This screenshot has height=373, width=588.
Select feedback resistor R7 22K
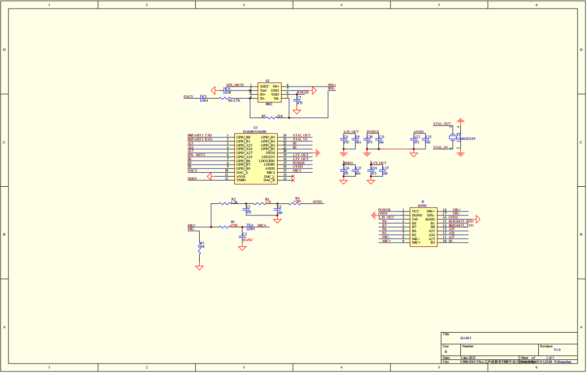(271, 118)
